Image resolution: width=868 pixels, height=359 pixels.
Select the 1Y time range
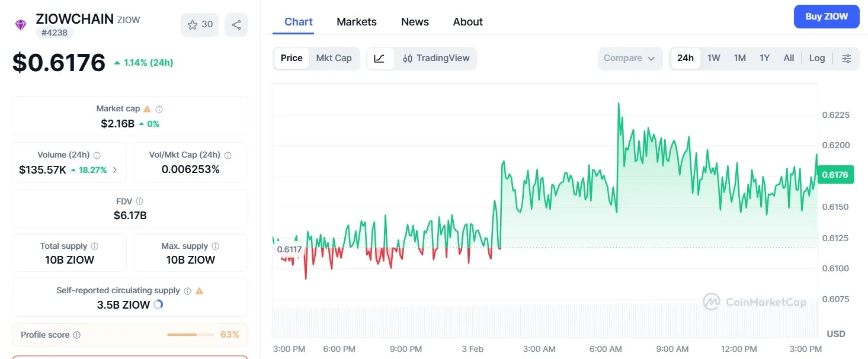click(x=764, y=58)
